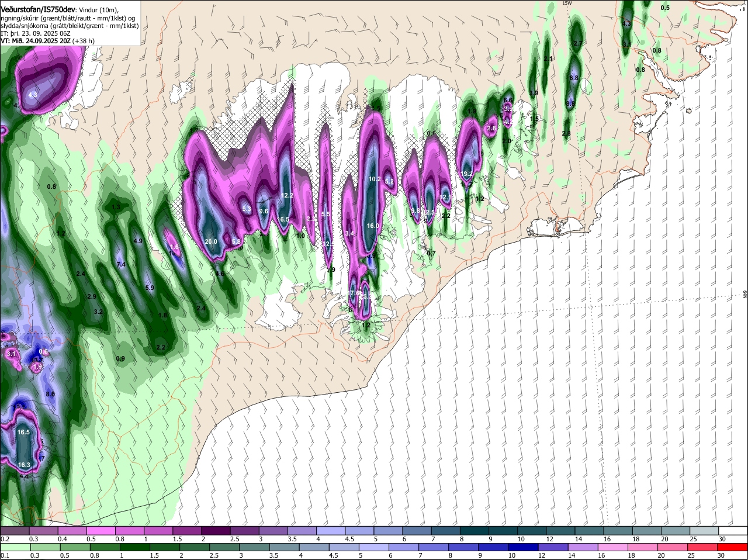Click the 0.9 value in the light green area
This screenshot has width=748, height=560.
pyautogui.click(x=120, y=358)
